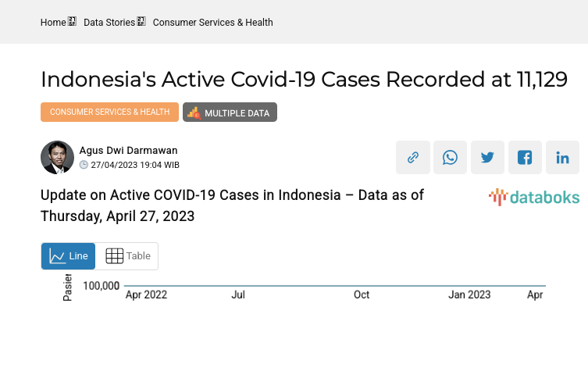This screenshot has width=588, height=389.
Task: Click the article headline about Active Covid-19 Cases
Action: click(304, 80)
